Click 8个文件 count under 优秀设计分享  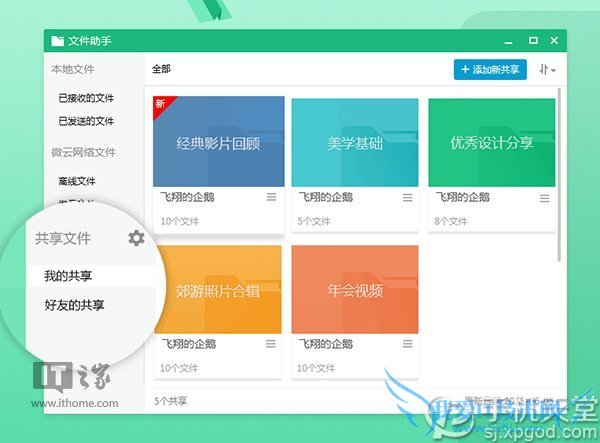coord(451,221)
